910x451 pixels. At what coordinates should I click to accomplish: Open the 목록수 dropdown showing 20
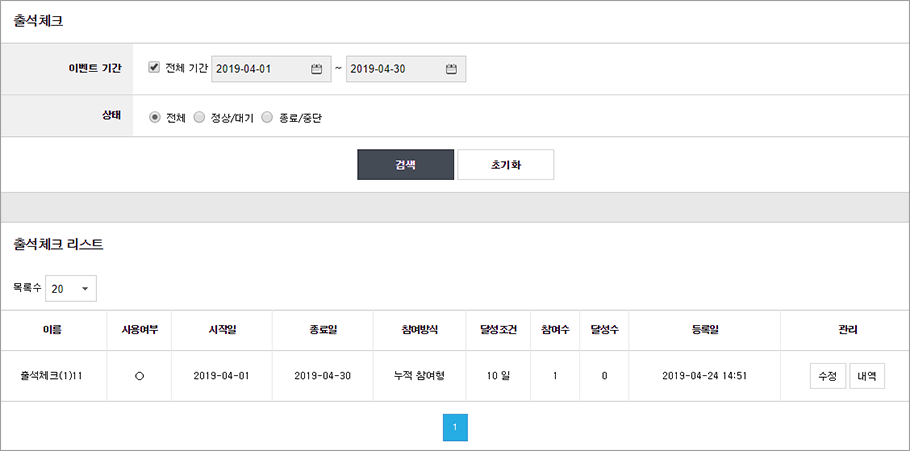click(71, 288)
